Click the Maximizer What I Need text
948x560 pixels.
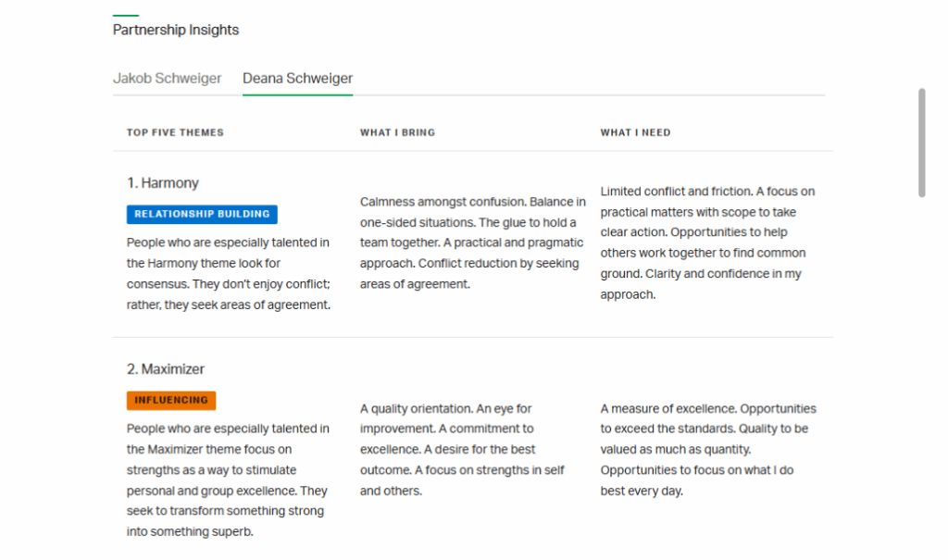click(x=708, y=449)
